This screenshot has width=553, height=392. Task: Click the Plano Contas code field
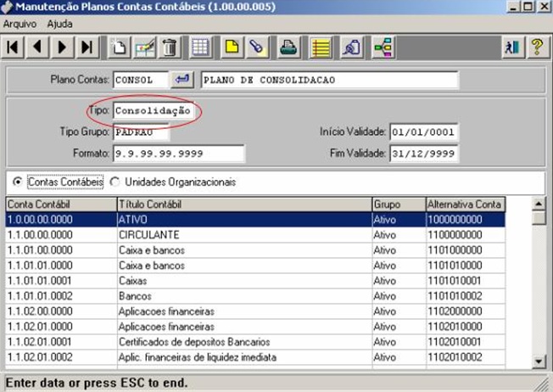[x=140, y=80]
